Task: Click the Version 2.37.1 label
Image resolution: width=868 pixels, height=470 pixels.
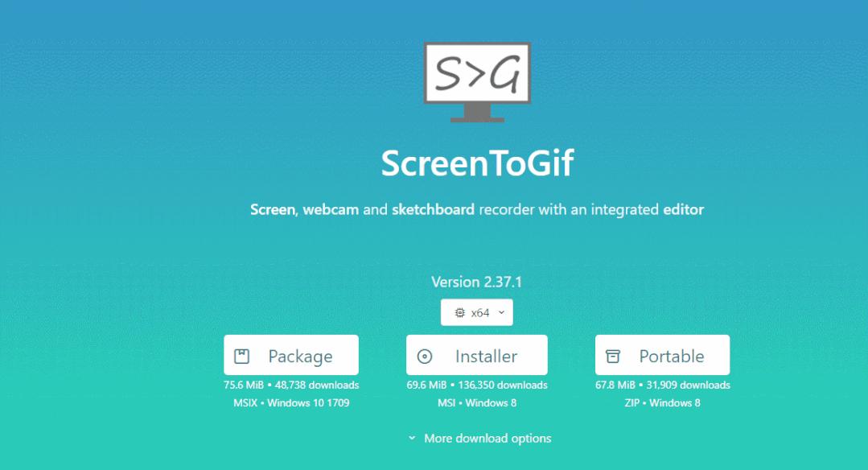Action: [476, 282]
